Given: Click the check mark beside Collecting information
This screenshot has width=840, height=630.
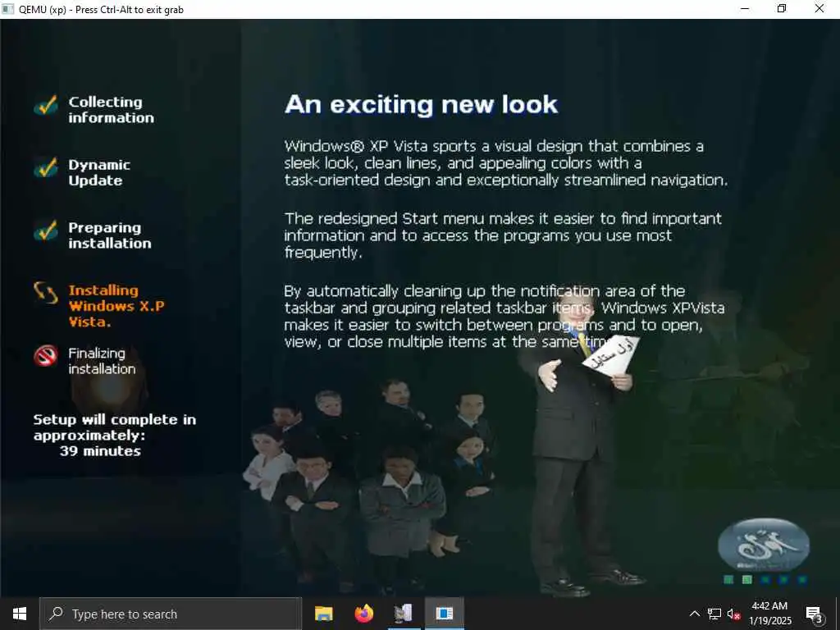Looking at the screenshot, I should [46, 105].
